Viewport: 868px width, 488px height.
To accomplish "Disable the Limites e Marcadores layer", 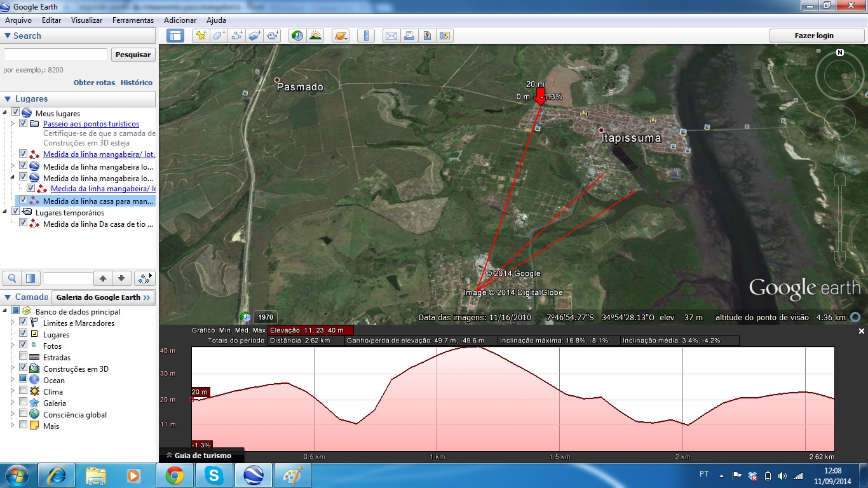I will click(x=24, y=323).
